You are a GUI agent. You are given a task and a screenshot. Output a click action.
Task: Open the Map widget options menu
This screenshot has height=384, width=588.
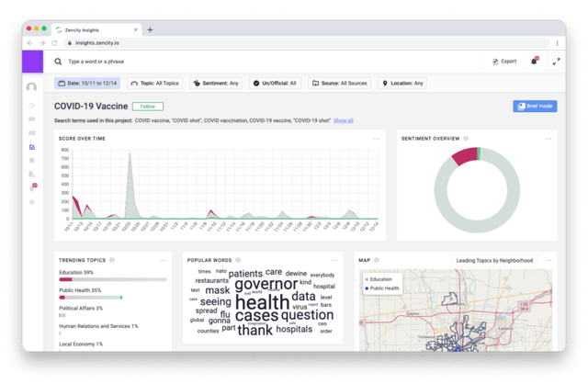548,260
